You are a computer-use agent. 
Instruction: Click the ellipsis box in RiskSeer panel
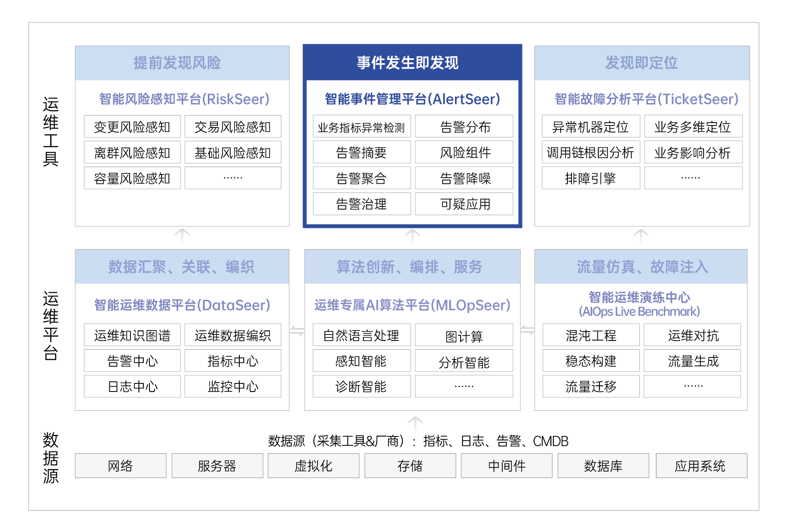(x=233, y=178)
